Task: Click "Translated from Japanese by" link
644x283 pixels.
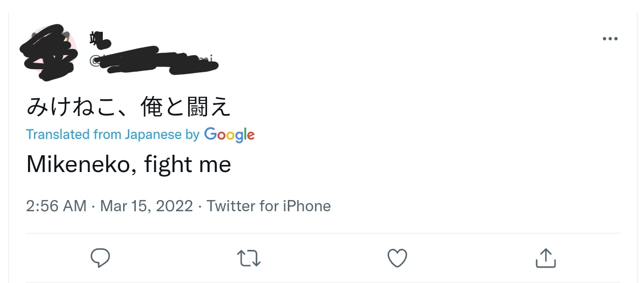Action: pos(112,135)
